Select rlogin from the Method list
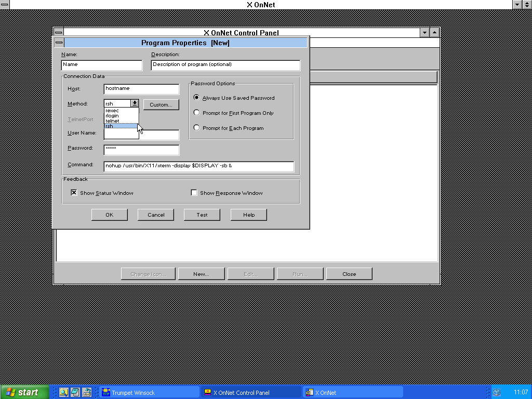The width and height of the screenshot is (532, 399). tap(112, 116)
